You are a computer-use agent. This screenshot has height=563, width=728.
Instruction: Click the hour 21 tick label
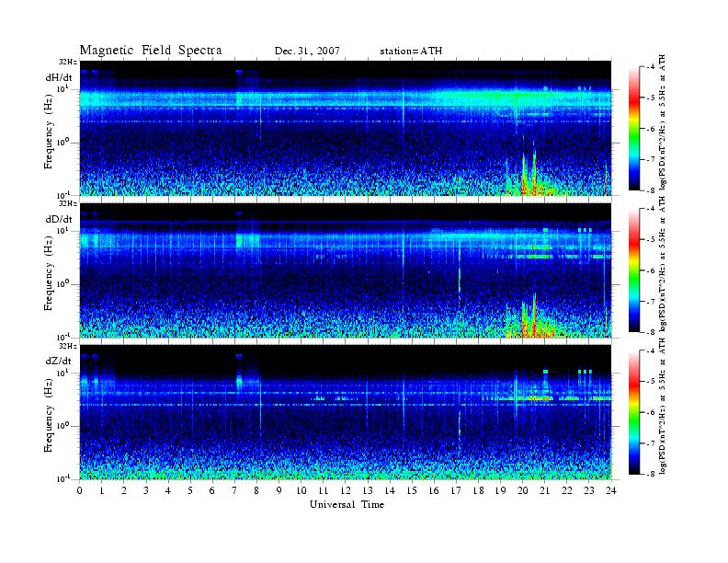pos(544,490)
